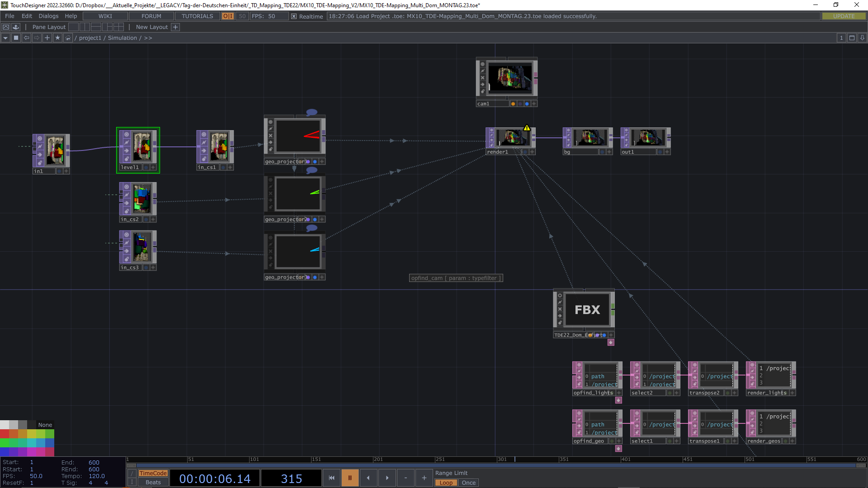Viewport: 868px width, 488px height.
Task: Click the pink docked arrow below opfind_lights
Action: tap(618, 400)
